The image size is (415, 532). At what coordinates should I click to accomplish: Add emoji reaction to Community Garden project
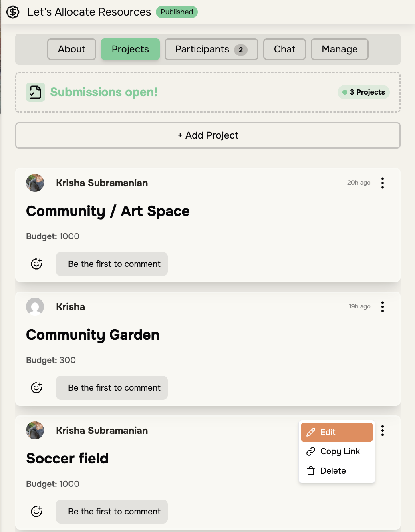36,387
